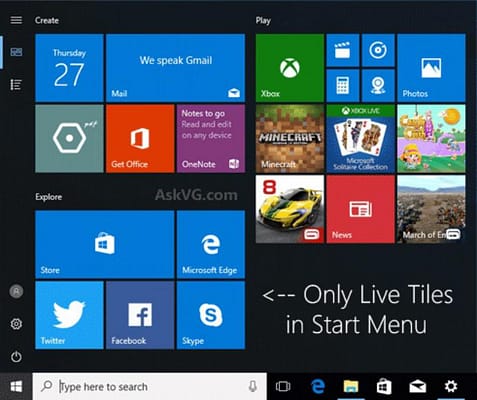Screen dimensions: 477x400
Task: Open the Movies & TV clapperboard tile
Action: coord(343,50)
